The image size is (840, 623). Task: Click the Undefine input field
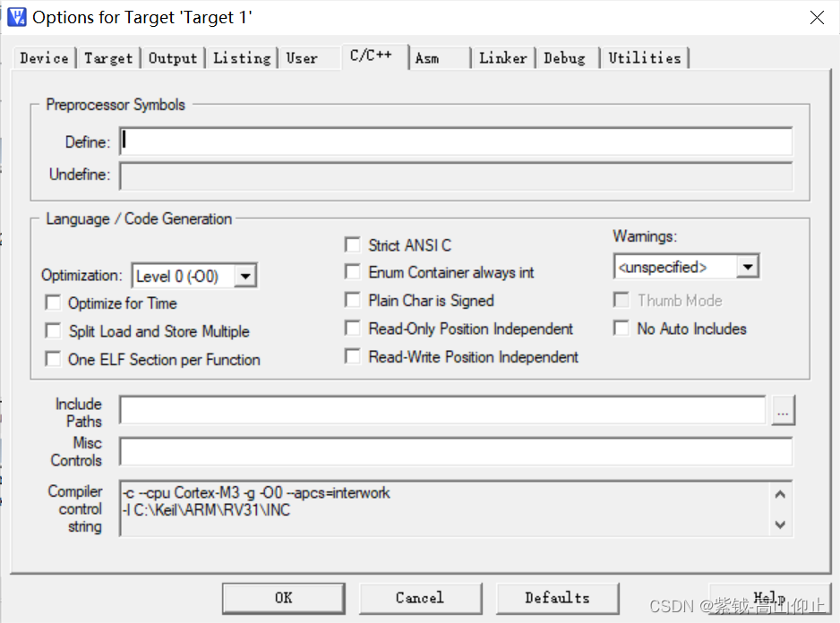click(456, 176)
